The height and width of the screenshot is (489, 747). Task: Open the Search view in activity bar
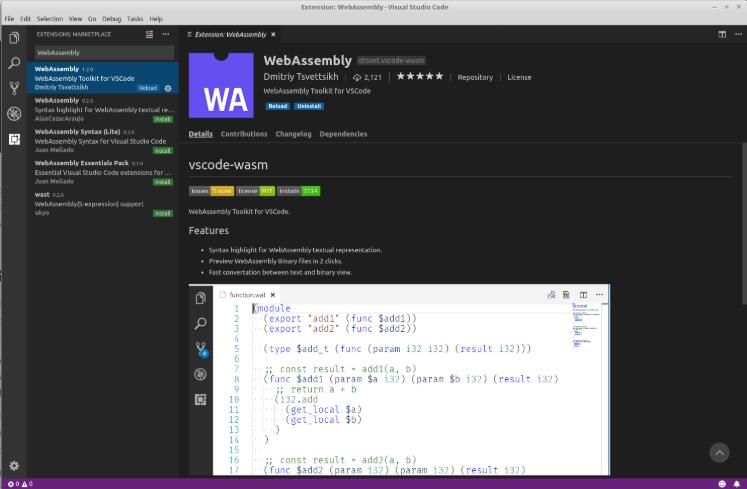point(14,62)
